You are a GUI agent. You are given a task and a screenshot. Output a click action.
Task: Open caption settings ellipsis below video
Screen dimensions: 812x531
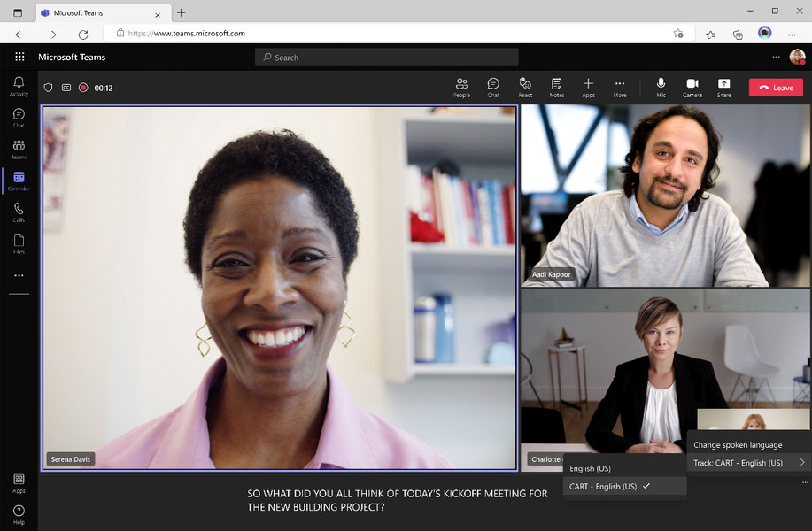(804, 482)
